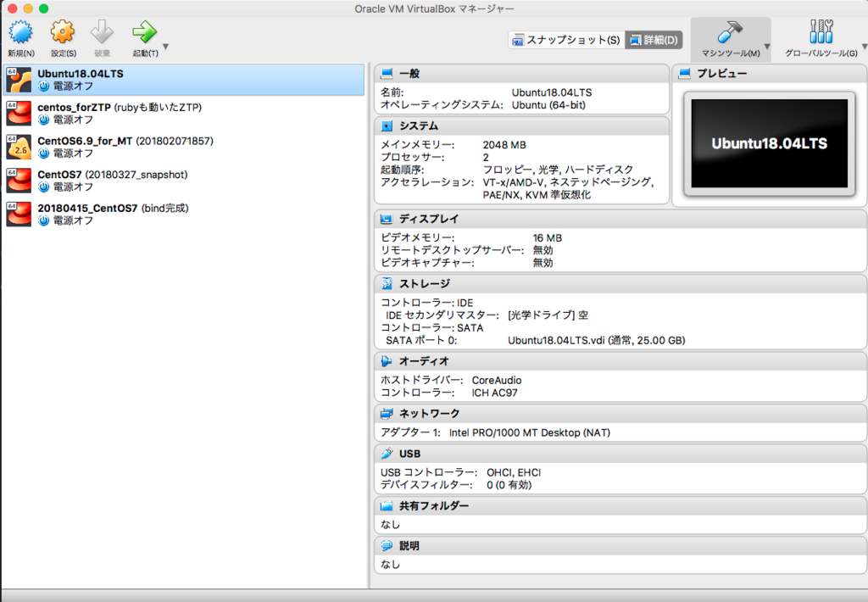
Task: Click the Ubuntu18.04LTS preview thumbnail
Action: [x=770, y=144]
